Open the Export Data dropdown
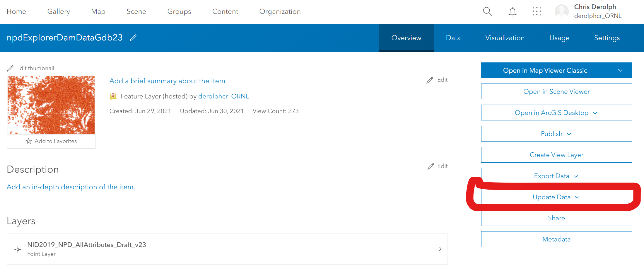 click(556, 176)
